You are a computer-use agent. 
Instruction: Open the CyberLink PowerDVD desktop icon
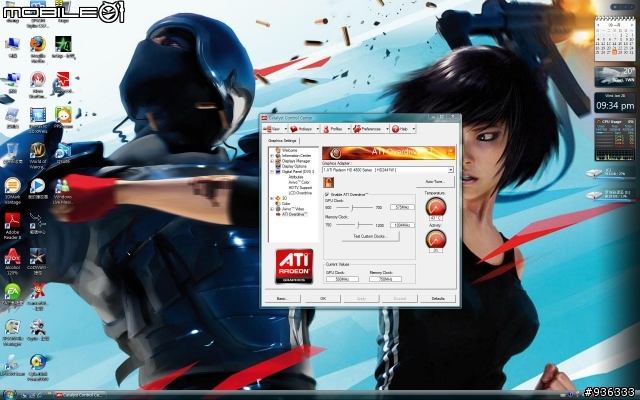point(38,362)
